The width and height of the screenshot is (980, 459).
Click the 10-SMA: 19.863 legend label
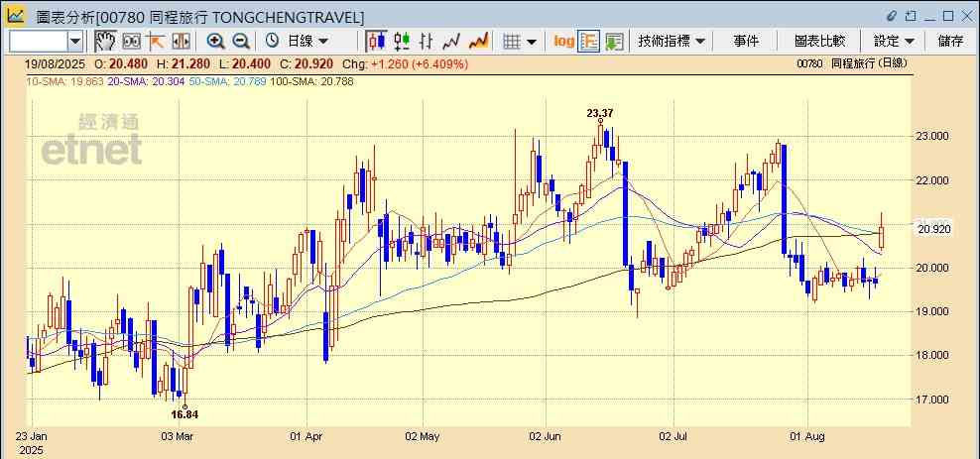64,81
